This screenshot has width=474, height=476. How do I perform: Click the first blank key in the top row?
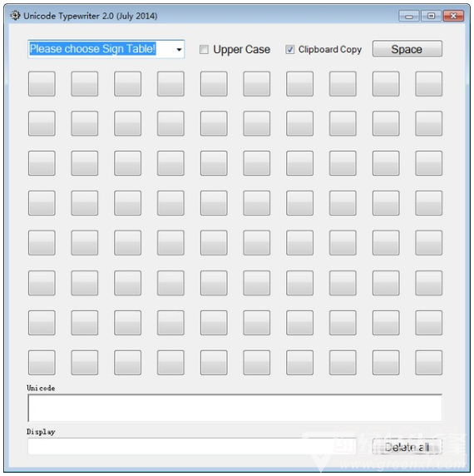42,84
